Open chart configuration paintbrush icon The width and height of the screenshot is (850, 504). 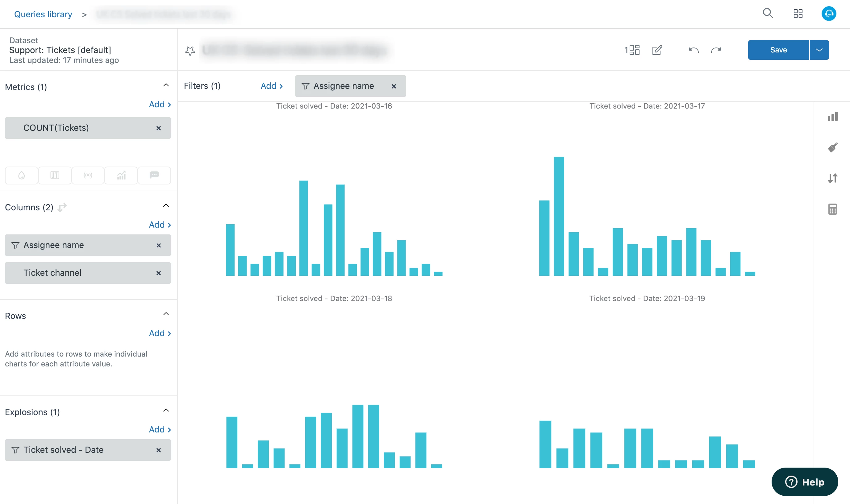pyautogui.click(x=832, y=147)
